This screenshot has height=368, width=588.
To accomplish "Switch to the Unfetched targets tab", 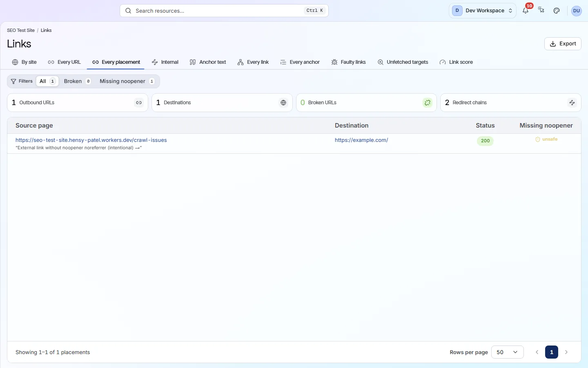I will [x=403, y=62].
